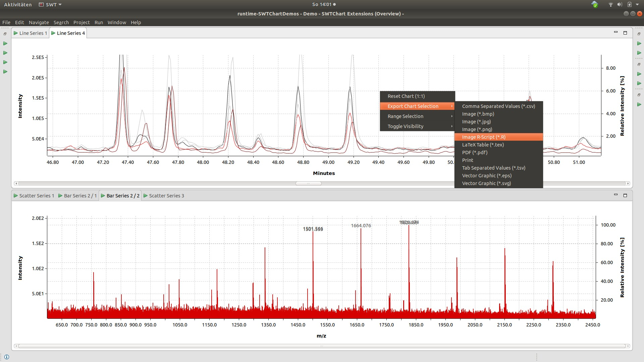Click the topmost green arrow in left sidebar
644x362 pixels.
coord(5,44)
